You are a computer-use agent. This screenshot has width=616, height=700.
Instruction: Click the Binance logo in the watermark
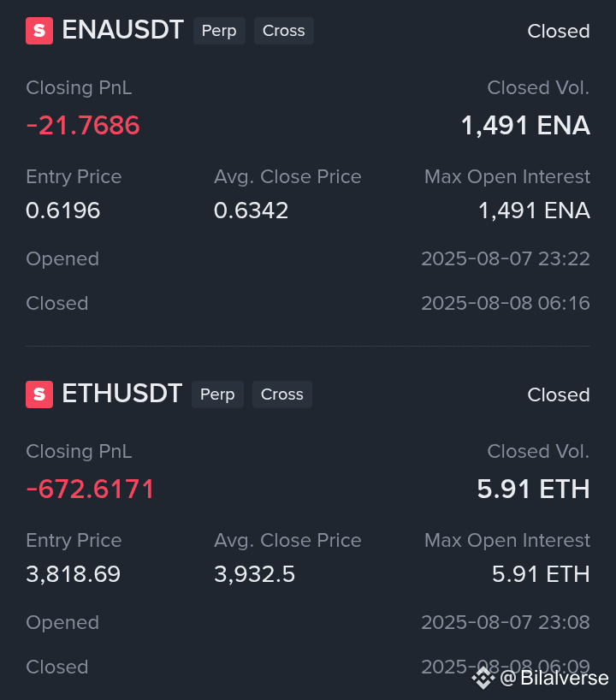click(x=483, y=678)
